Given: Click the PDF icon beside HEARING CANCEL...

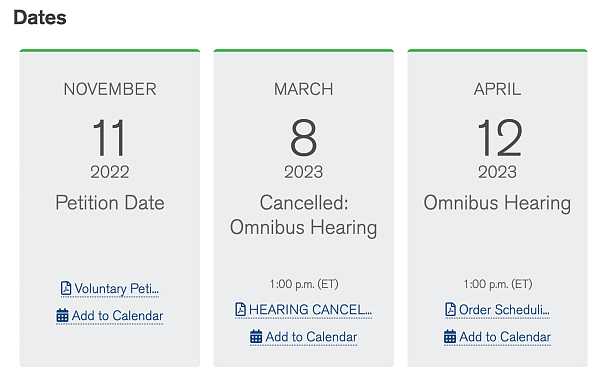Looking at the screenshot, I should point(240,309).
